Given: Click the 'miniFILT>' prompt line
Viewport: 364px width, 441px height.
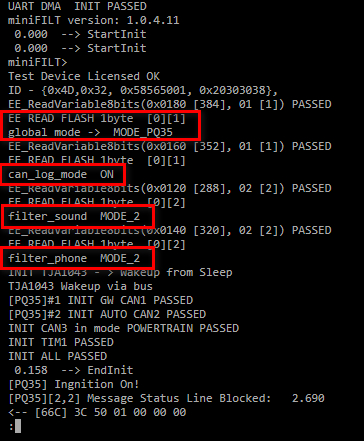Looking at the screenshot, I should click(37, 62).
